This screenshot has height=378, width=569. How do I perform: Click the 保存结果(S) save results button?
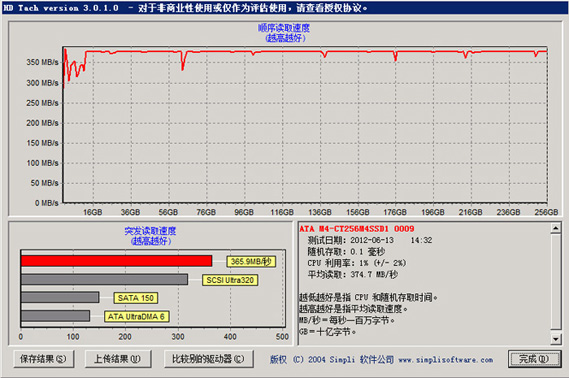pos(44,359)
